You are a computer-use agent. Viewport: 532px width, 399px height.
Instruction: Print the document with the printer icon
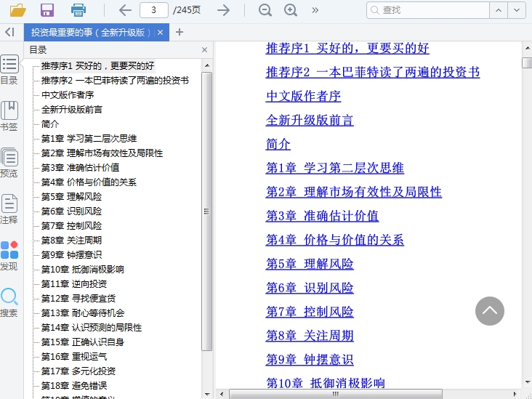point(78,10)
